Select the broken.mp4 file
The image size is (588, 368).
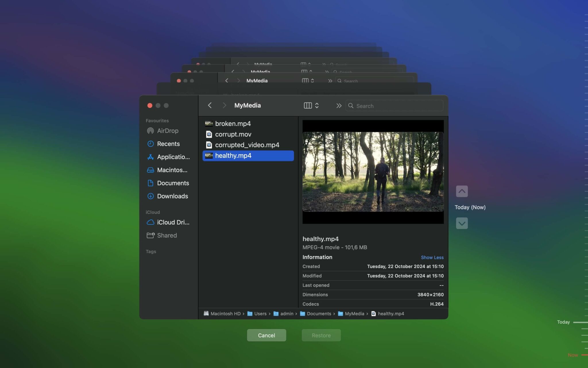click(x=233, y=124)
